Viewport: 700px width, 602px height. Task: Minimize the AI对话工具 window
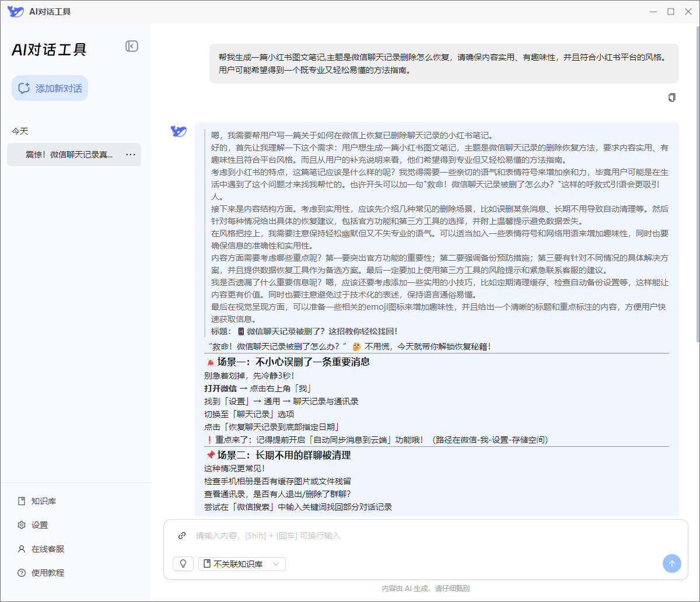coord(654,12)
